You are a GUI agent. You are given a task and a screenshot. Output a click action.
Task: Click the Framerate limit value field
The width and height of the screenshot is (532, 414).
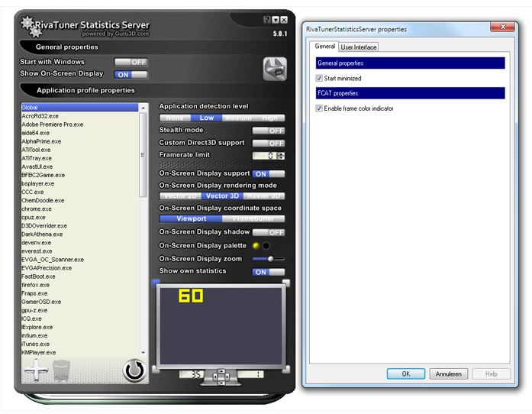(265, 156)
